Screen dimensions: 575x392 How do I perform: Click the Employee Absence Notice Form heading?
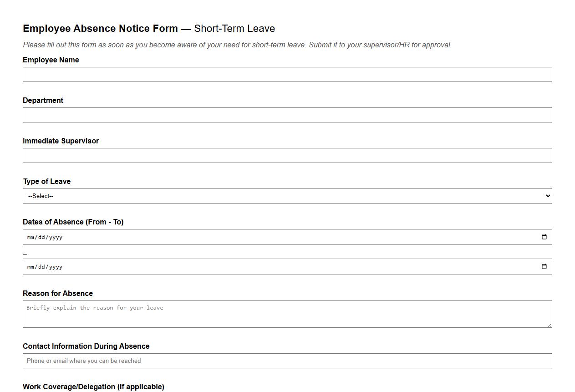tap(100, 28)
